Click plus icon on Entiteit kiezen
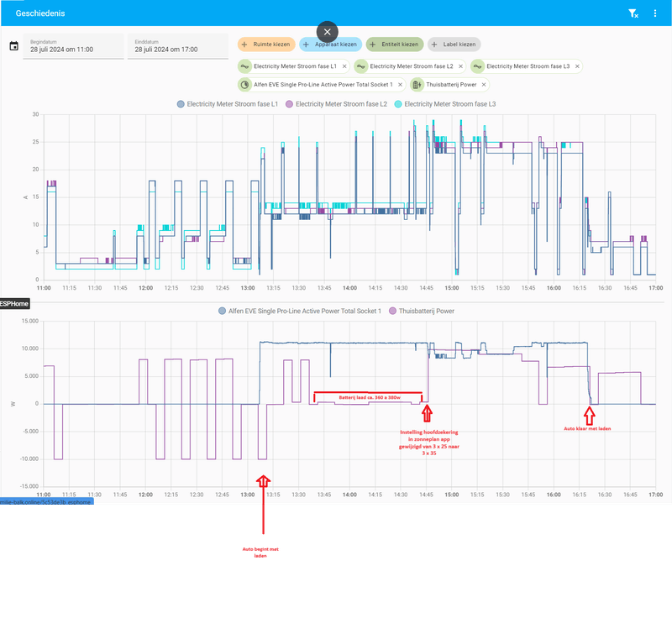 click(x=372, y=45)
